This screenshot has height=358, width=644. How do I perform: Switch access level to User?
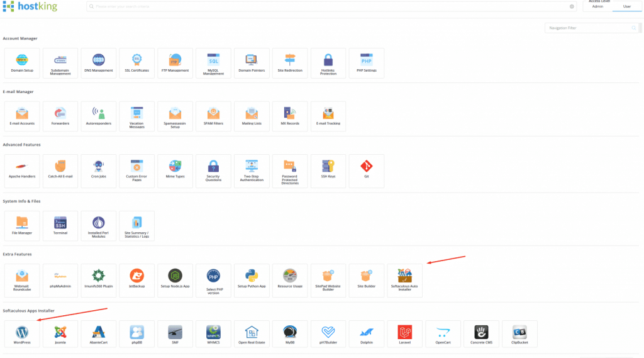[626, 6]
